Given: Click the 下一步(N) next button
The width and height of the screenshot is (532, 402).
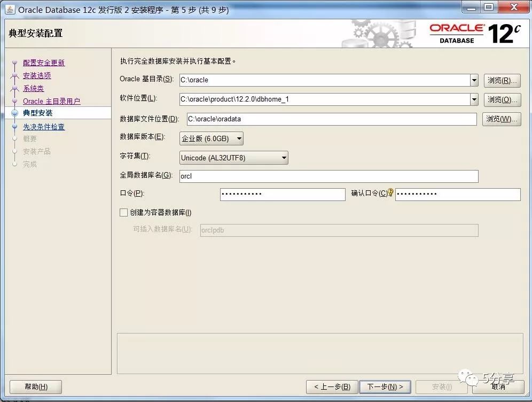Looking at the screenshot, I should (x=385, y=386).
